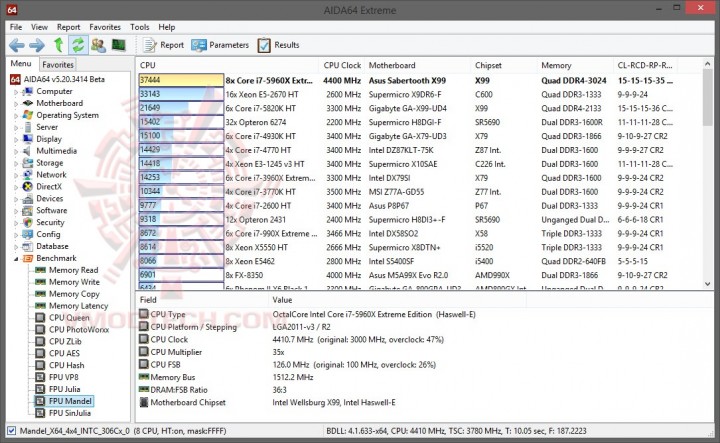Open the Report menu
Screen dimensions: 720x443
(68, 27)
